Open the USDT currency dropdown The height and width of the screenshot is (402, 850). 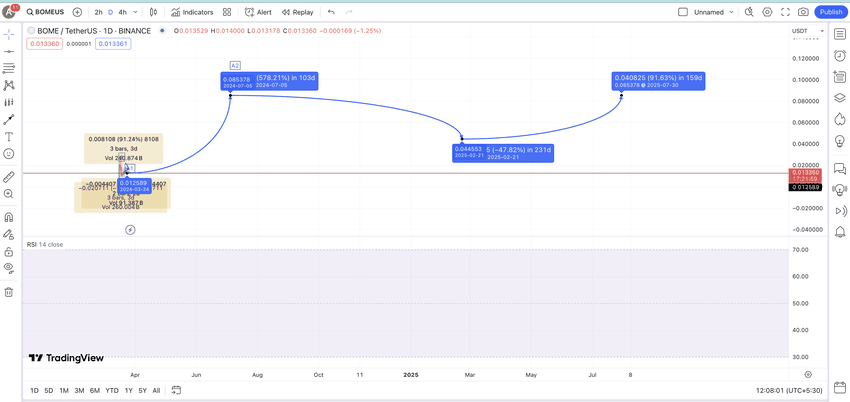[x=808, y=31]
